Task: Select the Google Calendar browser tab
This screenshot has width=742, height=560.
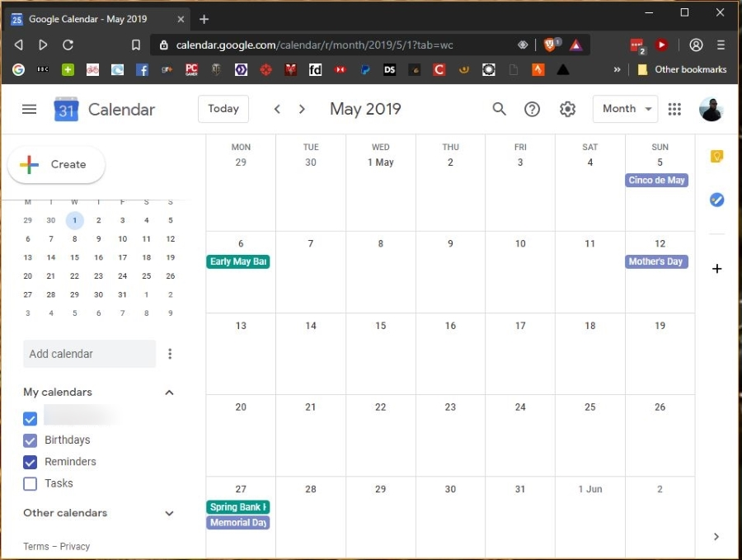Action: pyautogui.click(x=99, y=19)
